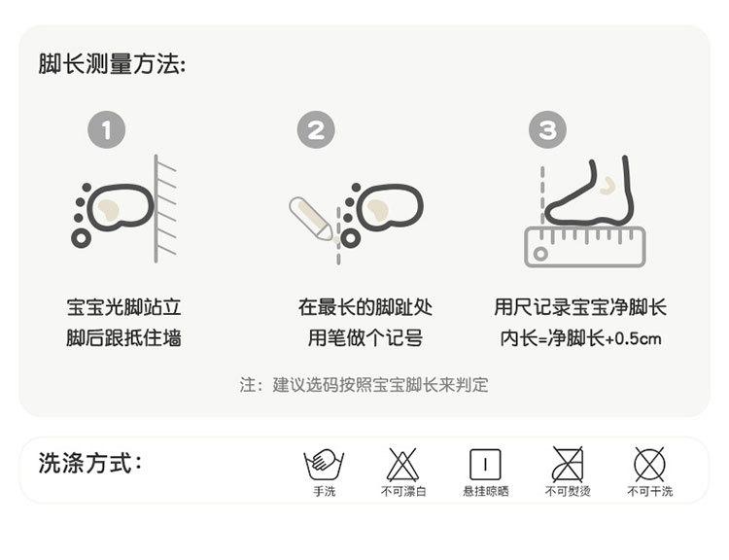Click the 宝宝光脚站立 caption text

pyautogui.click(x=123, y=307)
